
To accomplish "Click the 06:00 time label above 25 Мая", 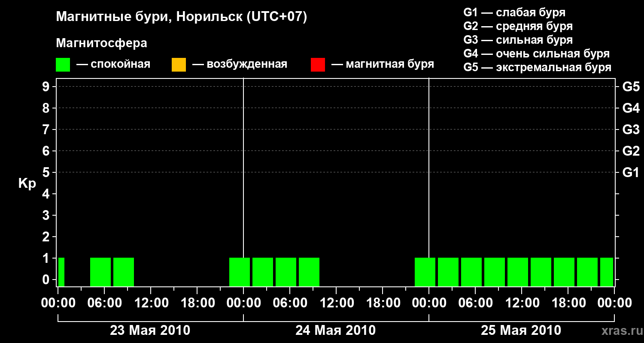I will pos(475,303).
